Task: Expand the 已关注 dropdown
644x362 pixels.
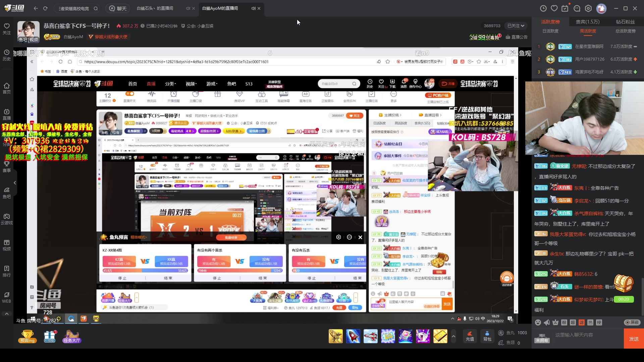Action: 516,26
